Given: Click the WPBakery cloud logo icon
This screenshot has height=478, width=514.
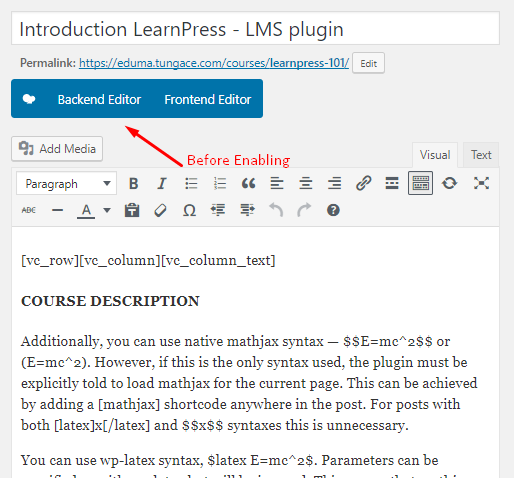Looking at the screenshot, I should point(29,99).
